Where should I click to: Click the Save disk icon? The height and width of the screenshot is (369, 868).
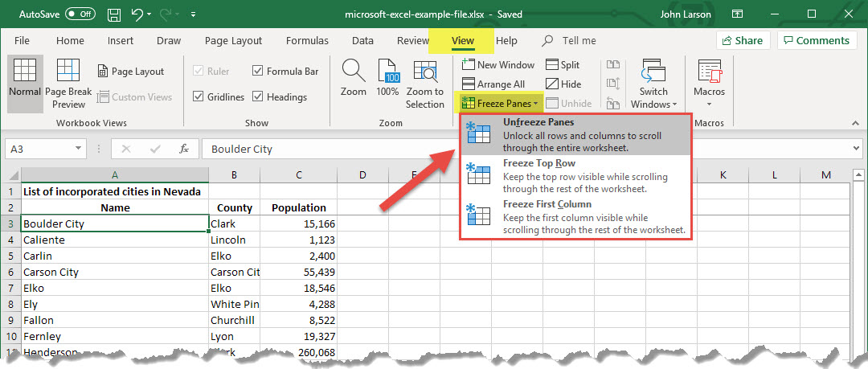click(x=114, y=14)
